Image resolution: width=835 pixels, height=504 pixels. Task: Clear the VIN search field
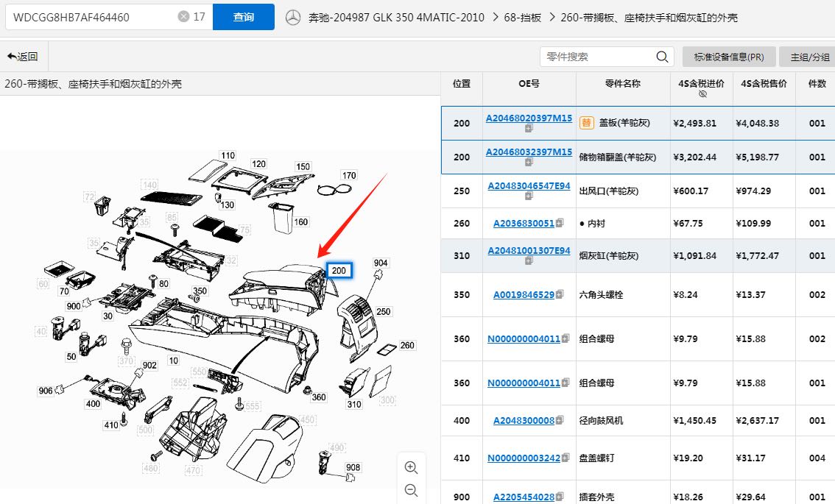[183, 17]
